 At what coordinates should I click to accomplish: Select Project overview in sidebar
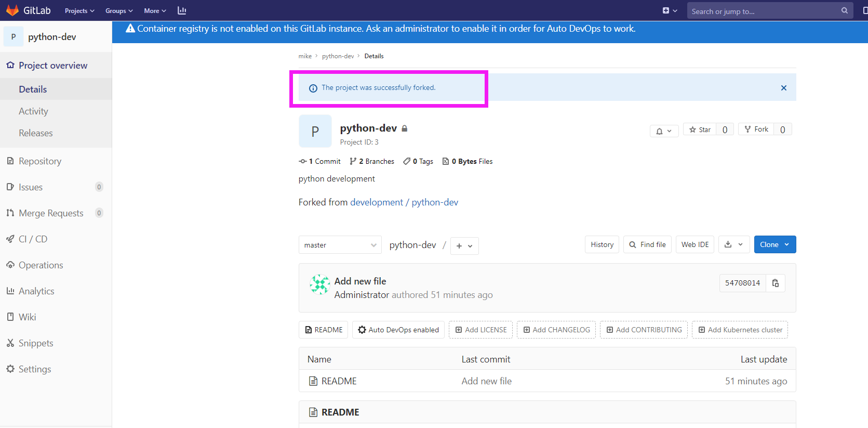(56, 66)
